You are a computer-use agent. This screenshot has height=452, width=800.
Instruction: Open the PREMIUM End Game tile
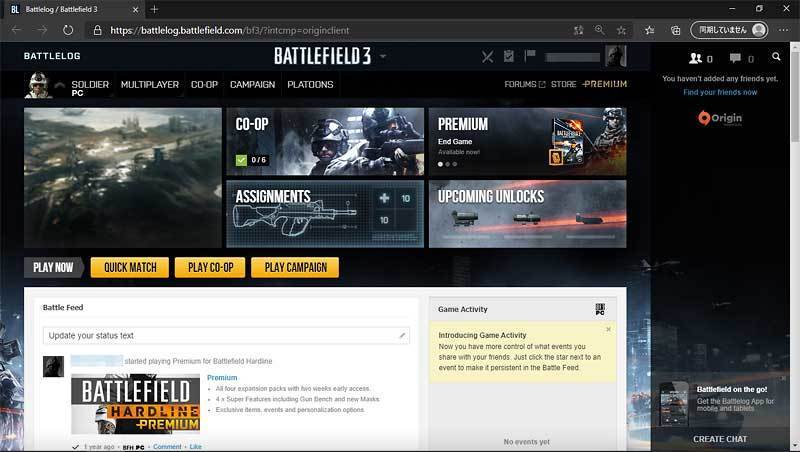click(x=528, y=141)
